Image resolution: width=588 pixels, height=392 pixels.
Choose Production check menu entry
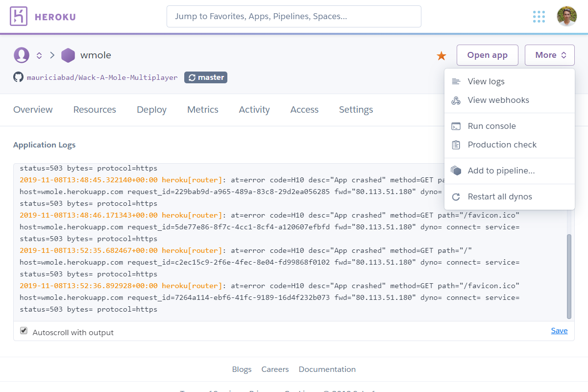point(510,145)
